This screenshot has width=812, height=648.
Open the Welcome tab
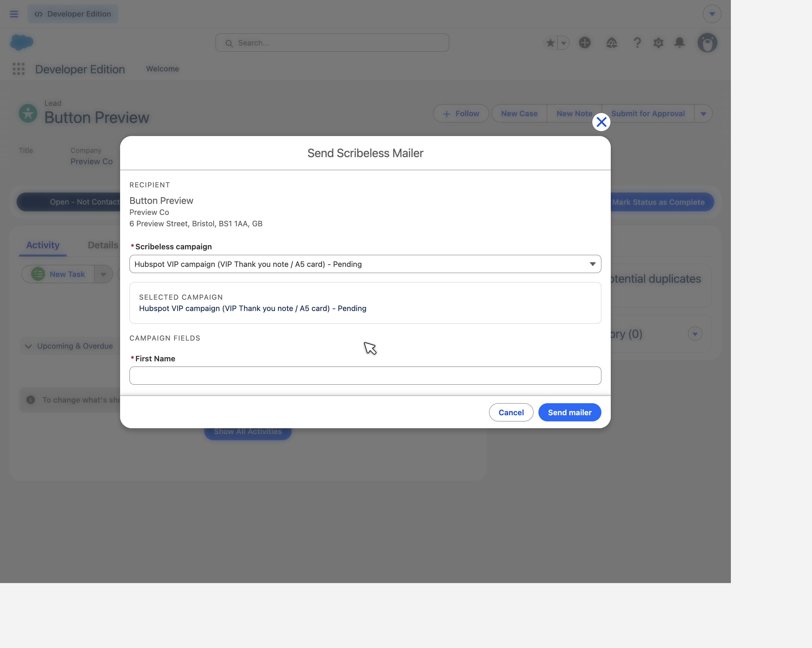[x=162, y=69]
